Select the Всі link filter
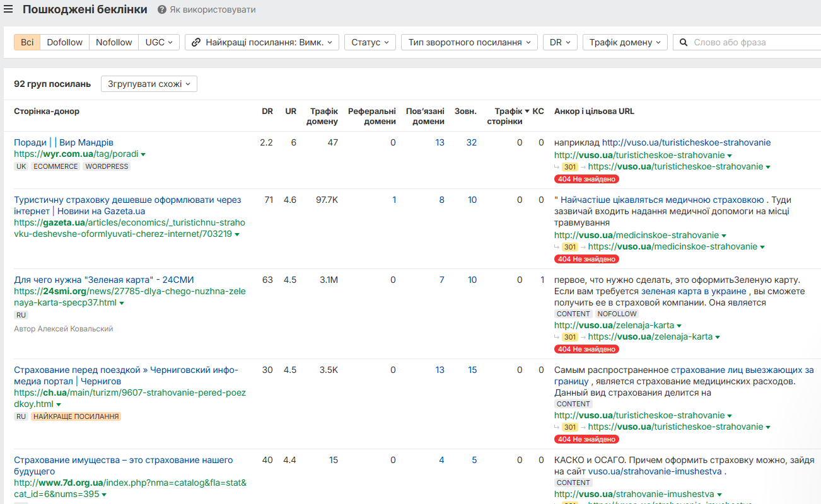The image size is (821, 504). [x=27, y=42]
